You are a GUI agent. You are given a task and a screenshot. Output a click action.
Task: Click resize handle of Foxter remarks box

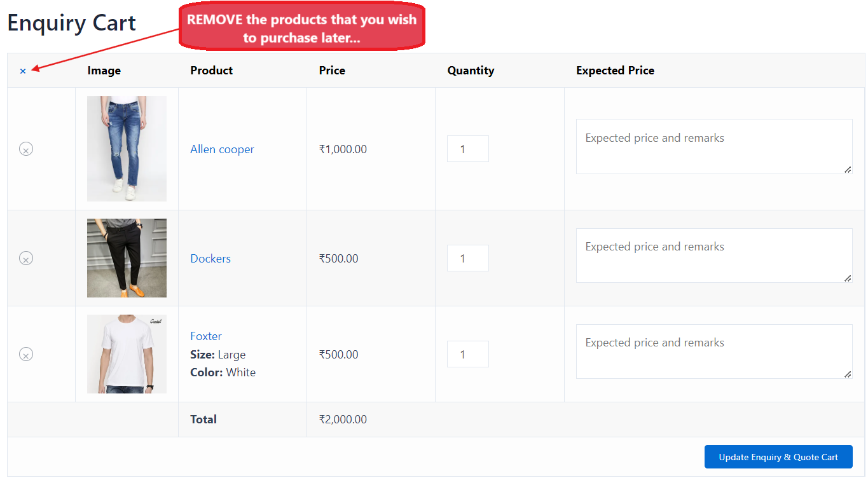[x=848, y=374]
